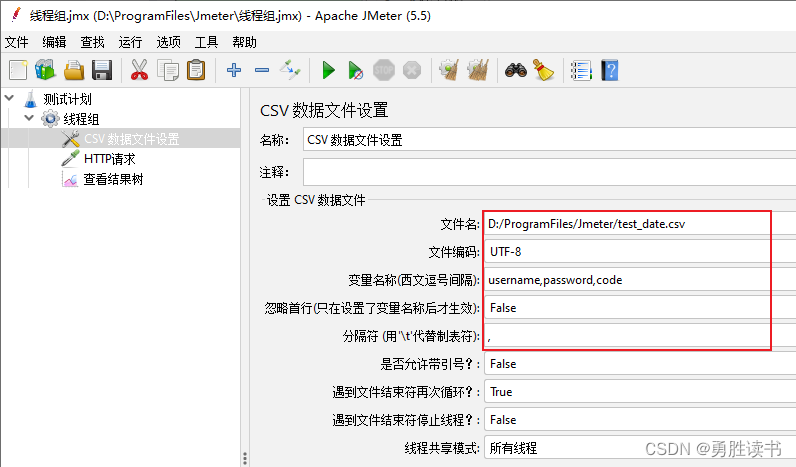The width and height of the screenshot is (796, 467).
Task: Open the 忽略首行 dropdown showing False
Action: point(640,308)
